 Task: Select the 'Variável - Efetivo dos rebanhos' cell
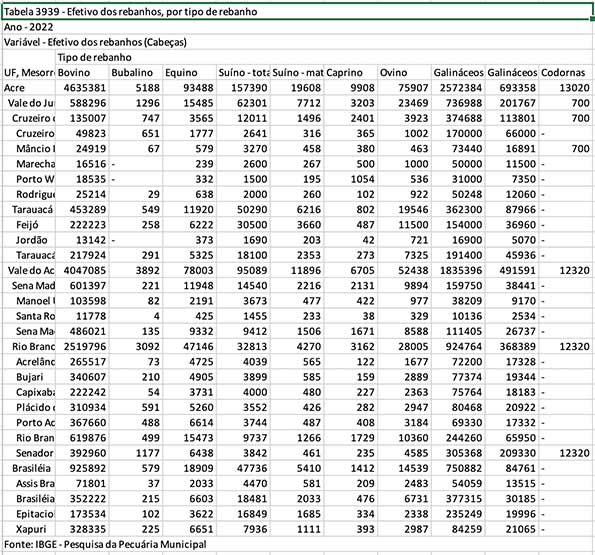95,42
